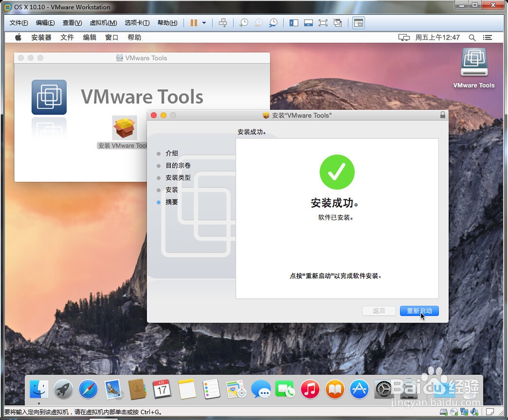Select the 摘要 step in installer sidebar
Screen dimensions: 508x420
(x=172, y=202)
